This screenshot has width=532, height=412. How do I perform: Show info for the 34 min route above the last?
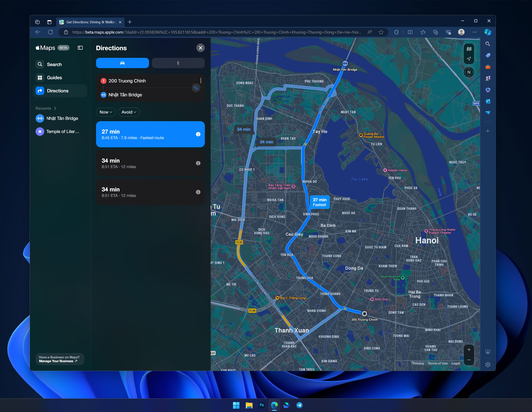198,163
